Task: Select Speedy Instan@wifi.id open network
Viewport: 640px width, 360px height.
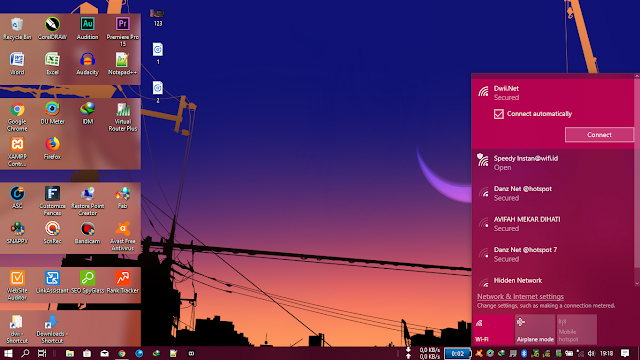Action: [x=553, y=163]
